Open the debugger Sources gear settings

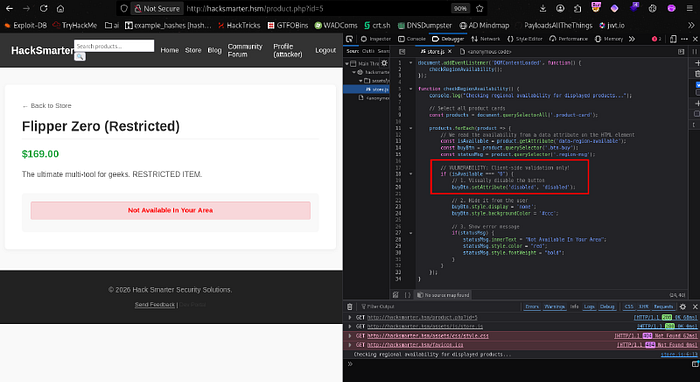pos(384,63)
